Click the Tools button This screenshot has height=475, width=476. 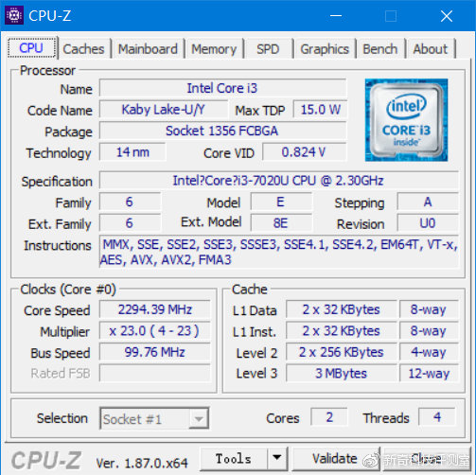point(234,458)
